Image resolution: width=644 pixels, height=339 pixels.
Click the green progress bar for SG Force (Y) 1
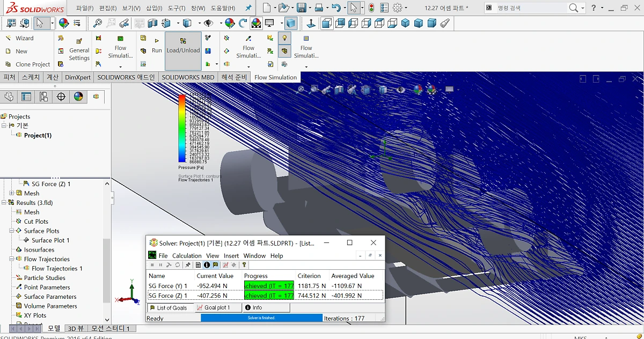(269, 286)
